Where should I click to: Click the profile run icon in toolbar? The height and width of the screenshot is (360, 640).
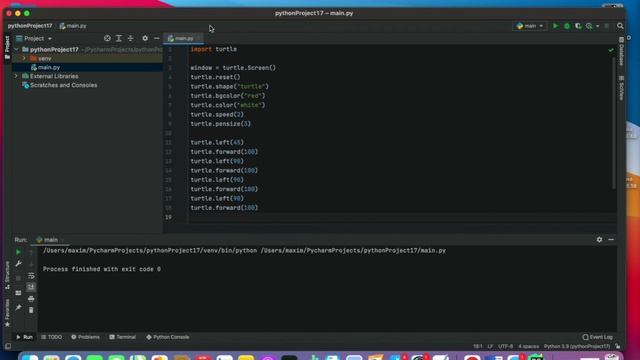[589, 26]
